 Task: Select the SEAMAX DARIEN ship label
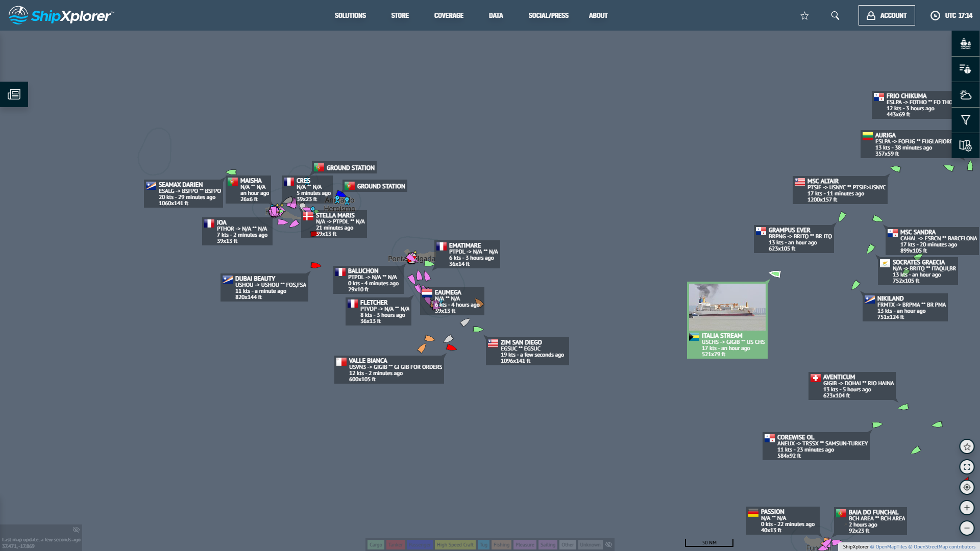pos(183,193)
